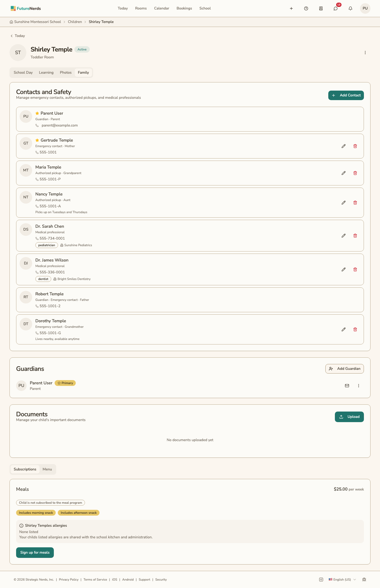Click Sign up for meals
The height and width of the screenshot is (588, 380).
pos(35,553)
